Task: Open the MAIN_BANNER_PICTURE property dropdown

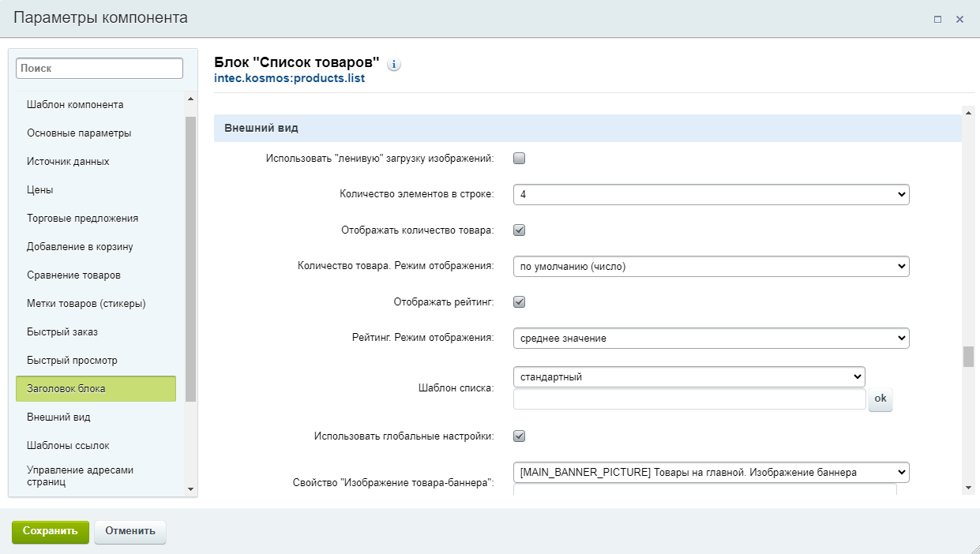Action: pyautogui.click(x=712, y=472)
